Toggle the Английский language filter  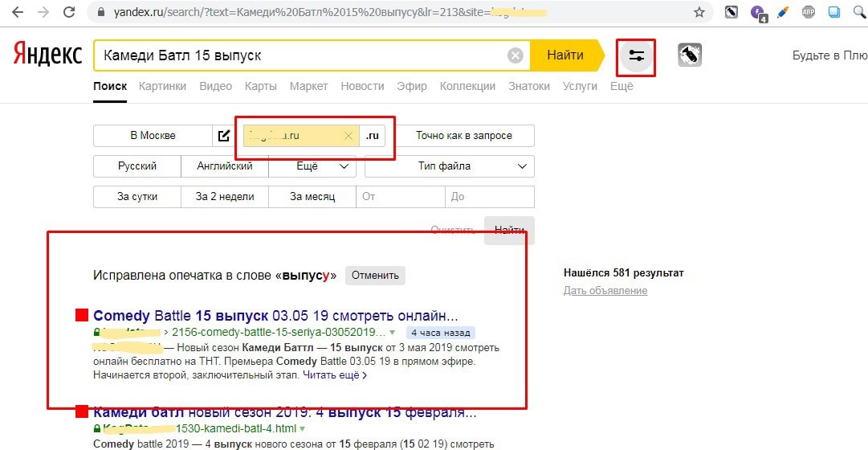click(225, 166)
